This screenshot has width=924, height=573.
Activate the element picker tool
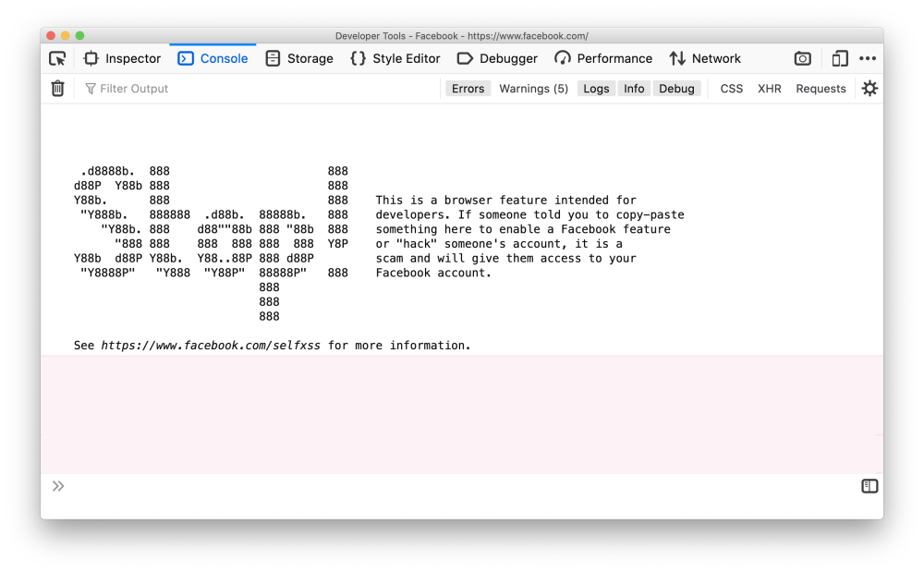pyautogui.click(x=57, y=58)
